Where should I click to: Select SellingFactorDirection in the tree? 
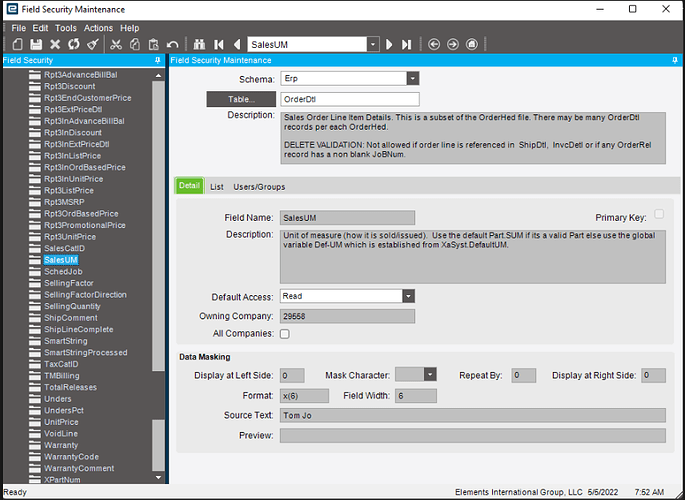[x=85, y=295]
